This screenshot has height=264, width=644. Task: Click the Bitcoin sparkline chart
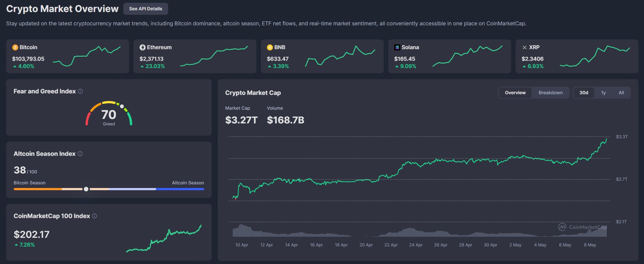click(x=87, y=56)
